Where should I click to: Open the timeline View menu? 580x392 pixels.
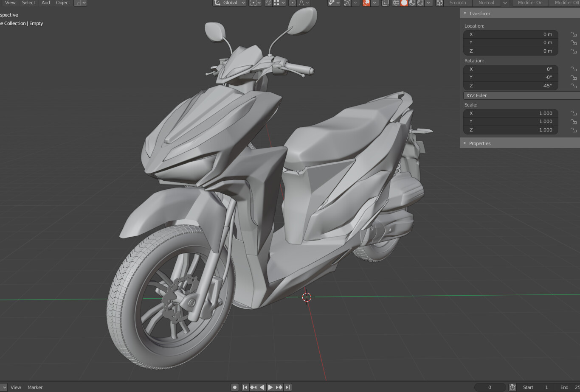(x=16, y=387)
